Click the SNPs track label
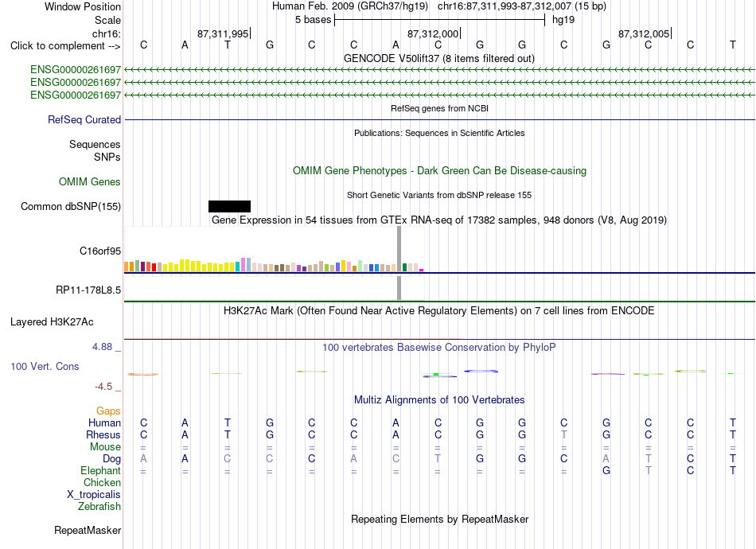Screen dimensions: 756x549 tap(107, 157)
